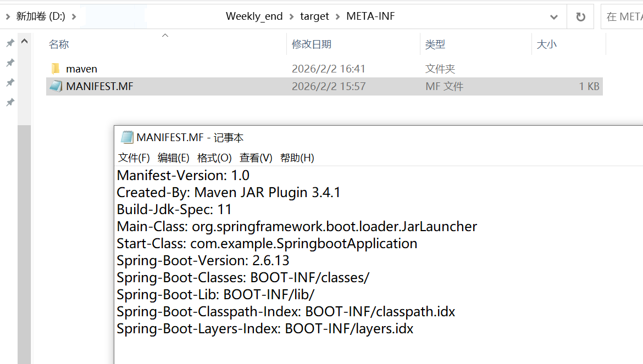Click the Spring-Boot-Version: 2.6.13 line
This screenshot has height=364, width=643.
click(x=203, y=261)
